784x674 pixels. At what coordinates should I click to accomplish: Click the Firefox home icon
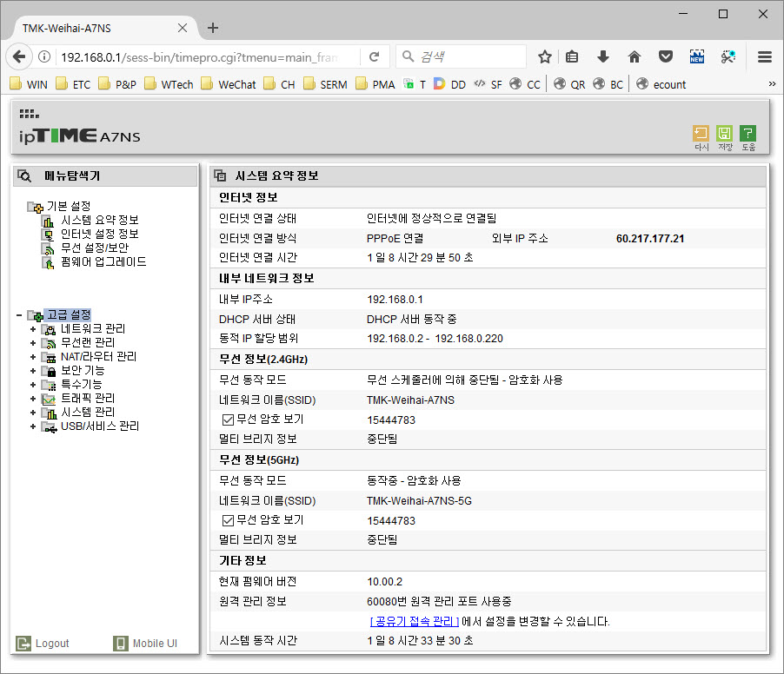[x=634, y=57]
